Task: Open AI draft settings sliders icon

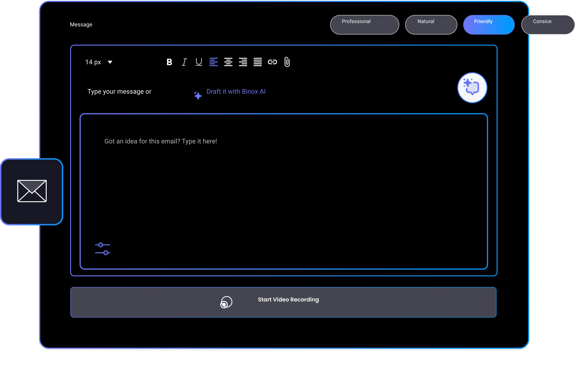Action: coord(102,249)
